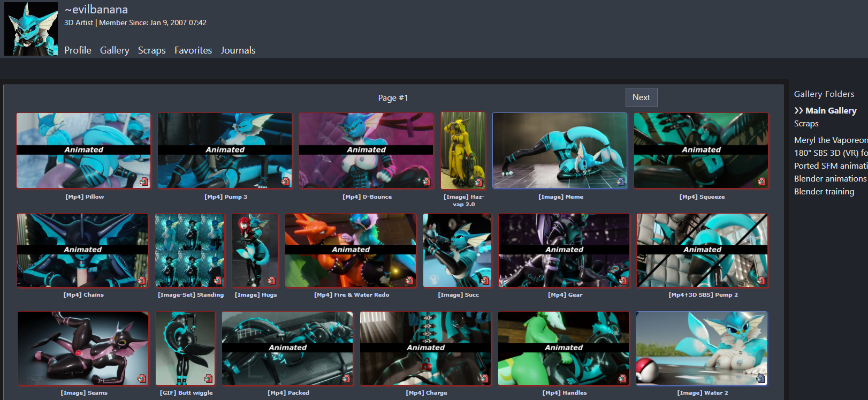Select the Main Gallery folder
Image resolution: width=868 pixels, height=400 pixels.
click(831, 111)
